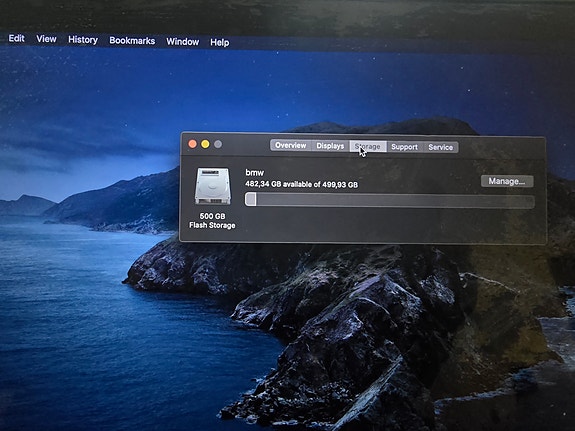Open the Window menu
The width and height of the screenshot is (575, 431).
(183, 41)
